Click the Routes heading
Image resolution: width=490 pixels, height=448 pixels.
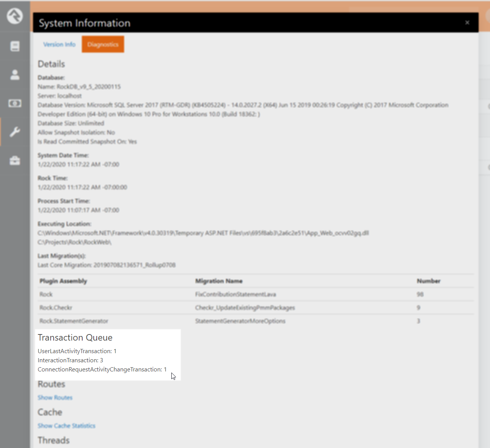coord(51,384)
